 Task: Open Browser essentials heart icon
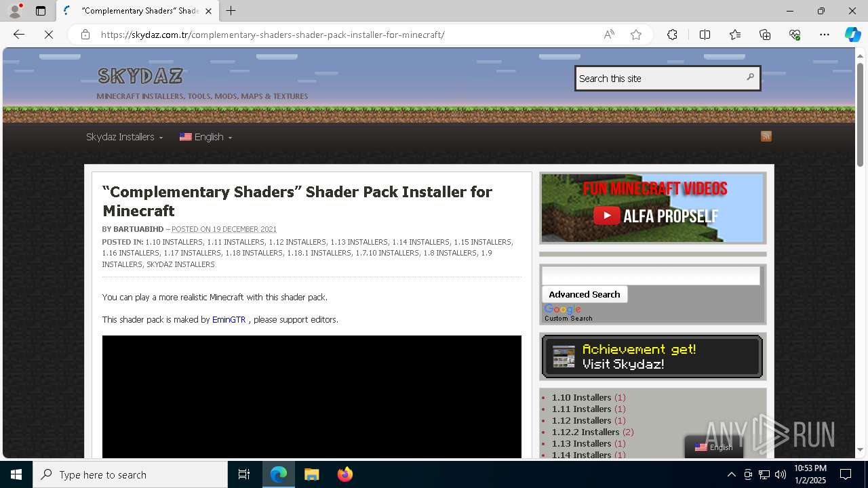(x=795, y=35)
